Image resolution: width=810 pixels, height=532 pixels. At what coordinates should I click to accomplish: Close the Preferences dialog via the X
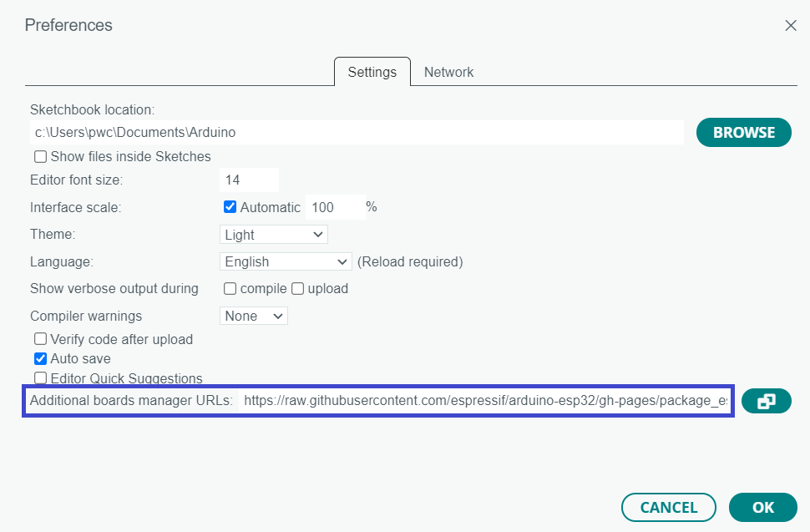click(790, 25)
